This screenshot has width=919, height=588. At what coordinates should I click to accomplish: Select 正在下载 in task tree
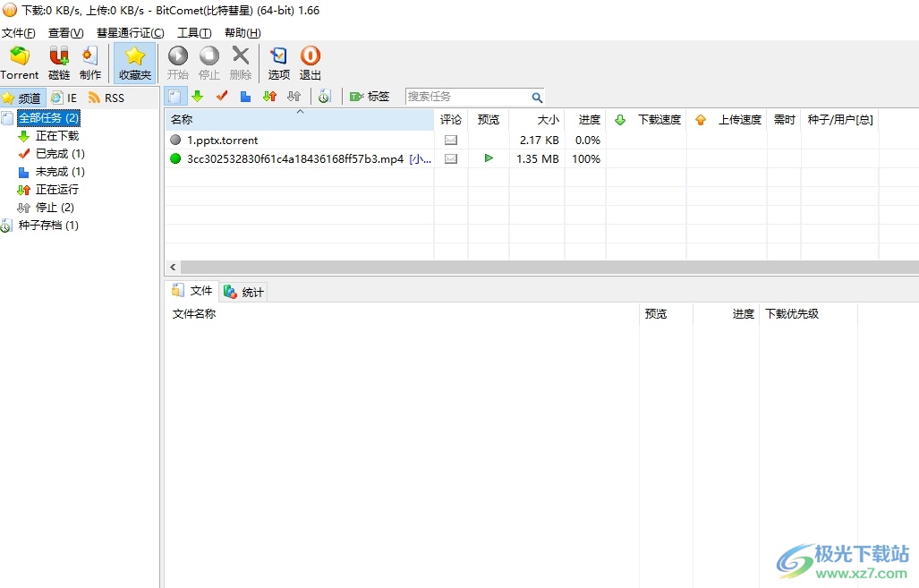point(57,136)
